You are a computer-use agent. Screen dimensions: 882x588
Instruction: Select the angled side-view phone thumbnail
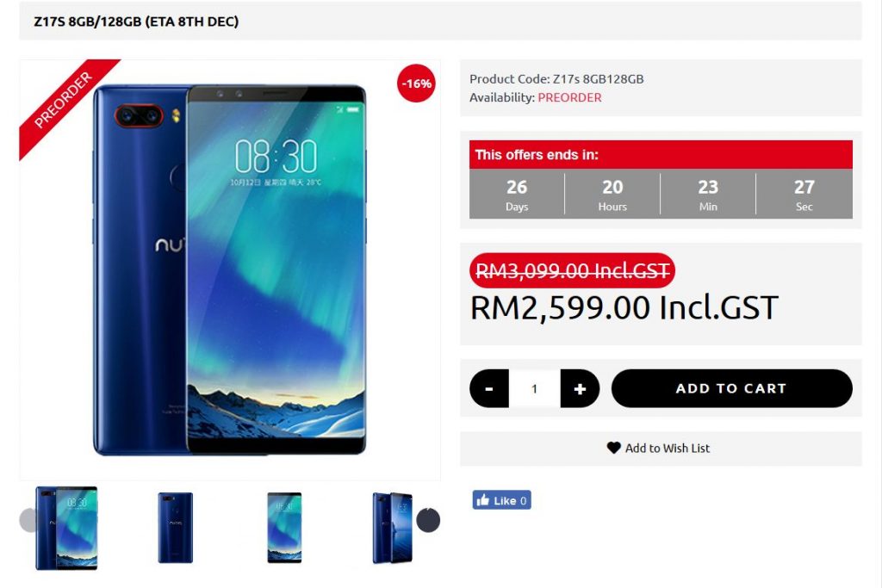[392, 528]
